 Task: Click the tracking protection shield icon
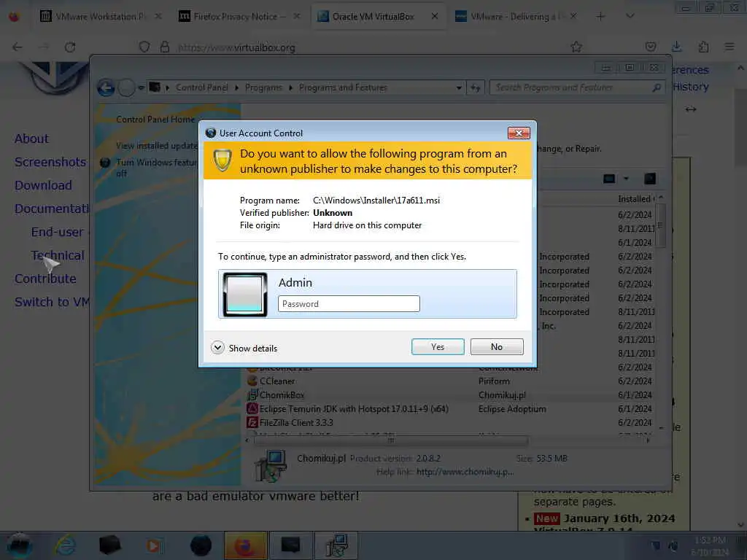[x=144, y=47]
